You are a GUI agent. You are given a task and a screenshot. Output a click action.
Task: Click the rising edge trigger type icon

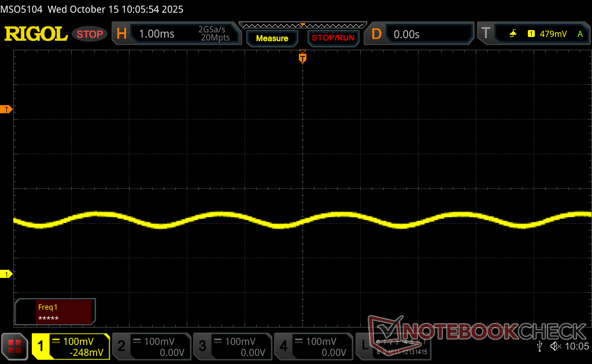click(x=513, y=34)
